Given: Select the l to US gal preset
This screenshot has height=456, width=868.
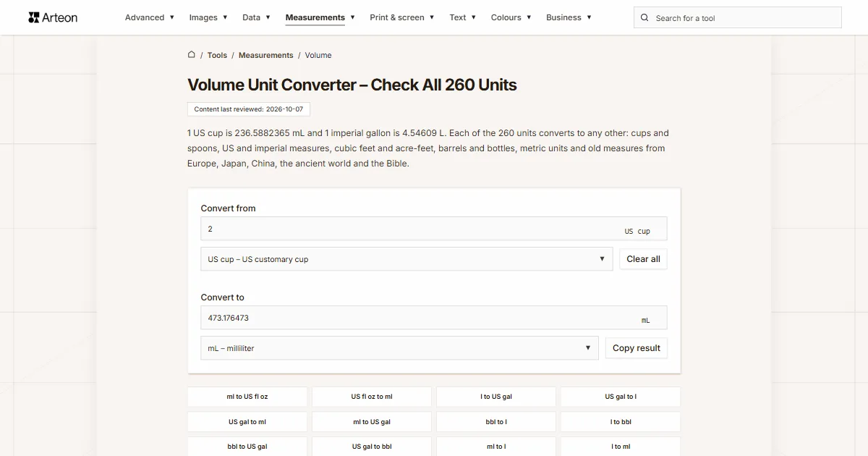Looking at the screenshot, I should pos(496,397).
